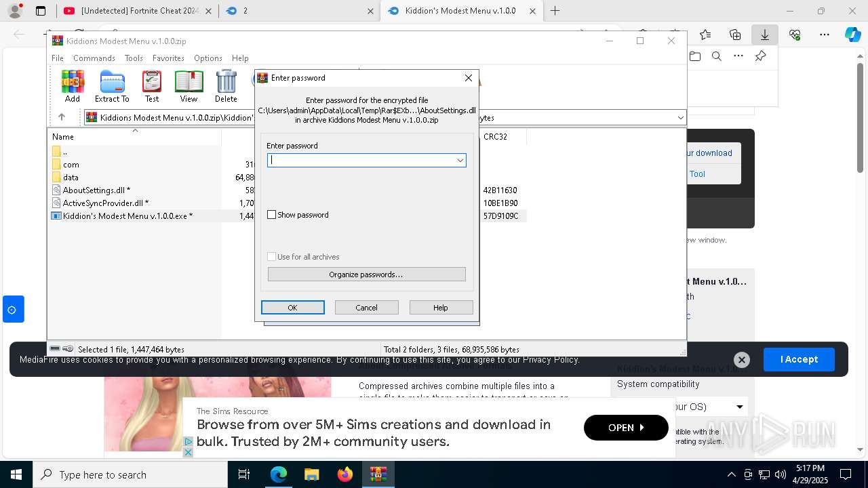
Task: Expand the password history dropdown arrow
Action: (x=460, y=160)
